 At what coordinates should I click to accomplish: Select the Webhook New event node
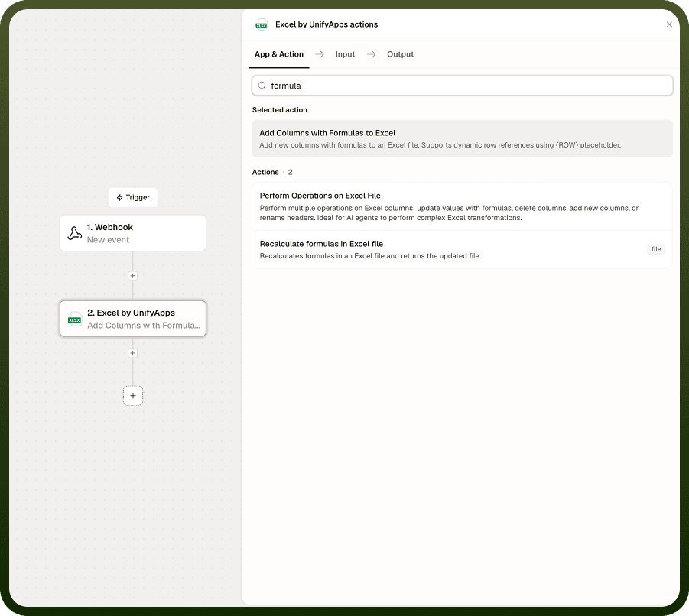point(133,233)
